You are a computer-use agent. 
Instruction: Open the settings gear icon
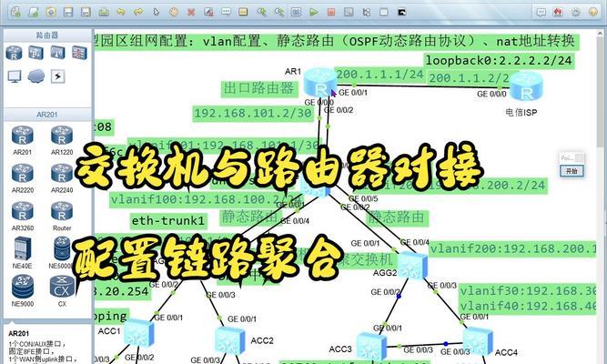click(576, 12)
